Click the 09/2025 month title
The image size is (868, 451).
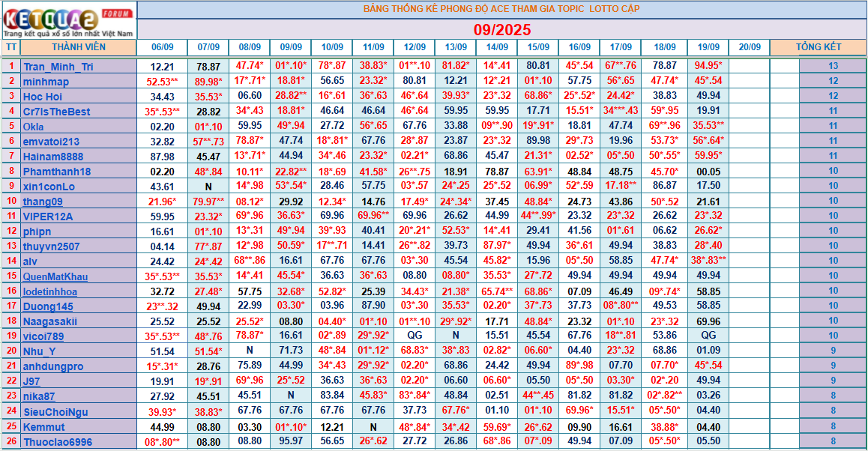click(501, 30)
